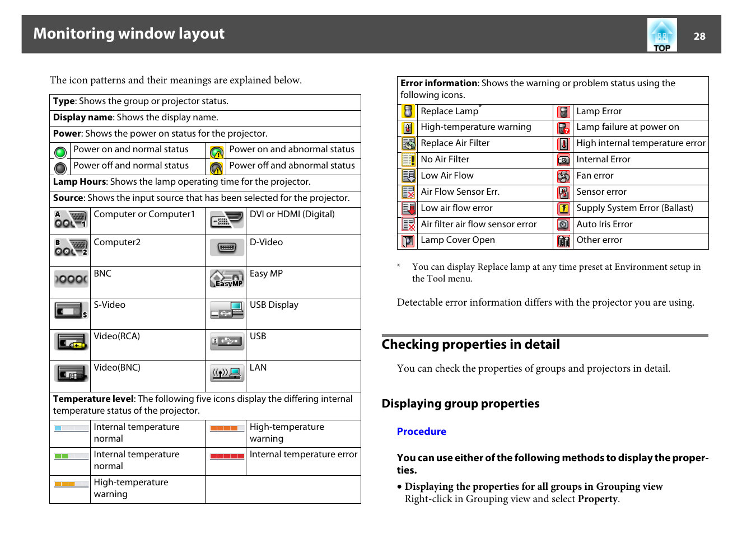This screenshot has width=756, height=534.
Task: Click the 'Computer or Computer1' label
Action: (x=144, y=214)
